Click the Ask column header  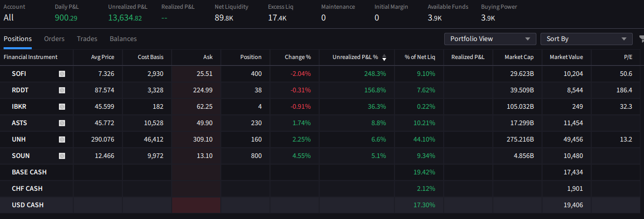click(x=208, y=57)
